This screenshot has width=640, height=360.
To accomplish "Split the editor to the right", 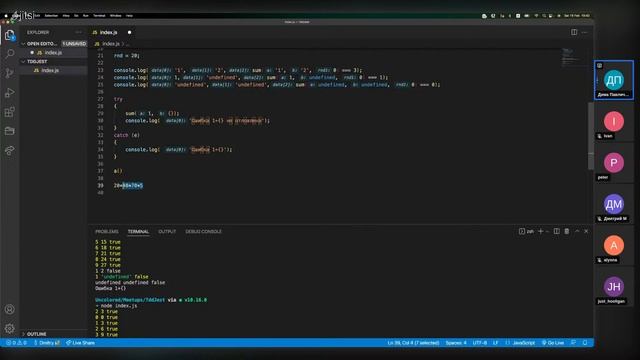I will coord(574,32).
